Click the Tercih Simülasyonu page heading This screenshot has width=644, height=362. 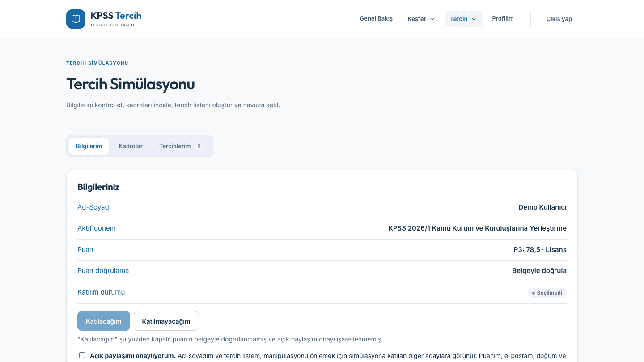[x=131, y=84]
